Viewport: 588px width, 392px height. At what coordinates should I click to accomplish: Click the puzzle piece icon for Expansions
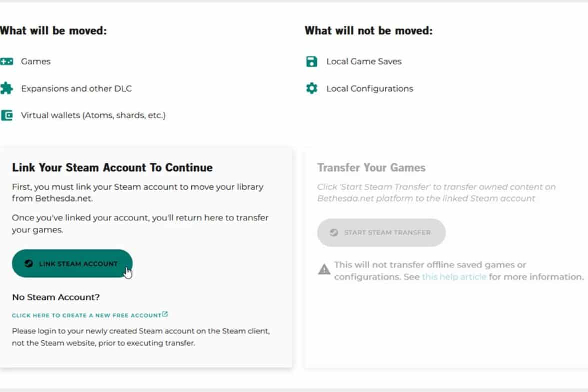click(x=7, y=89)
